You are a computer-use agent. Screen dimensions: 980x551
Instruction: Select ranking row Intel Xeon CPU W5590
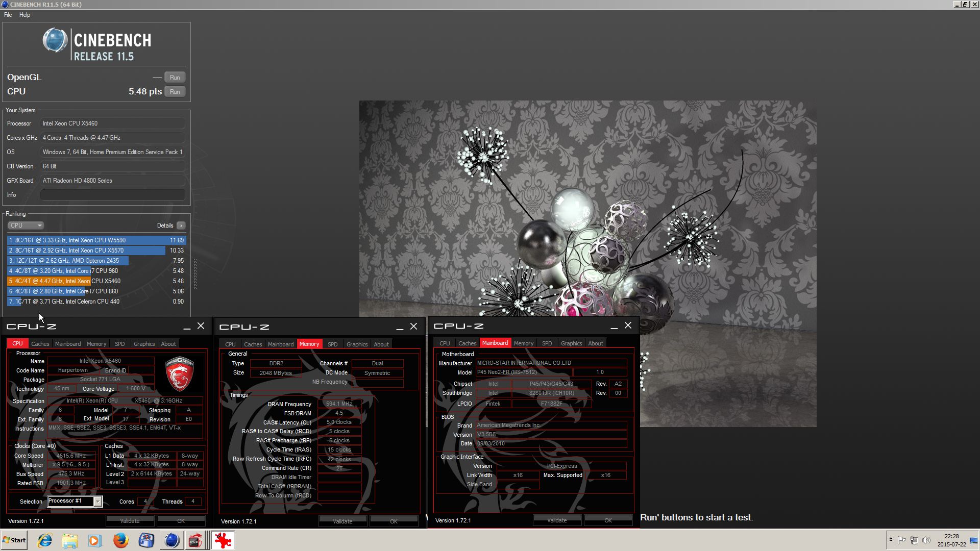[96, 240]
